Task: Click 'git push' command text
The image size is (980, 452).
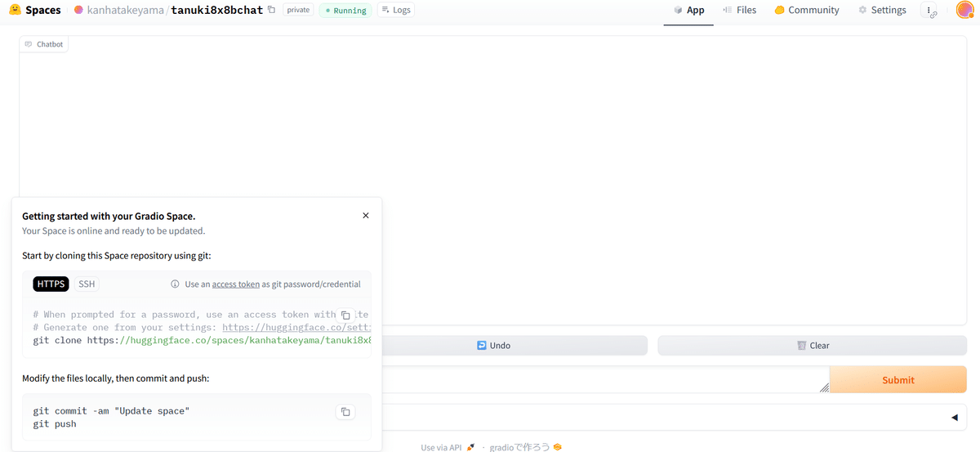Action: pyautogui.click(x=55, y=424)
